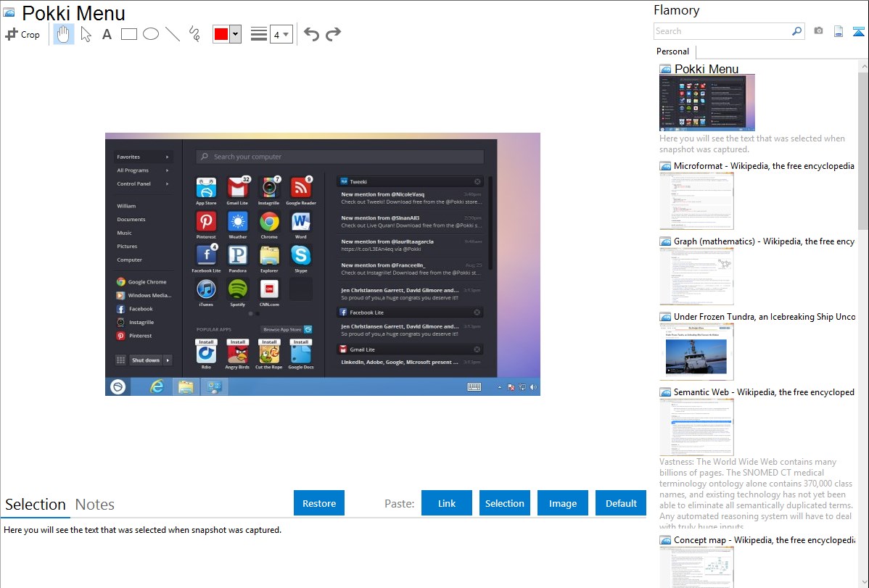Select the text annotation tool

click(x=107, y=34)
